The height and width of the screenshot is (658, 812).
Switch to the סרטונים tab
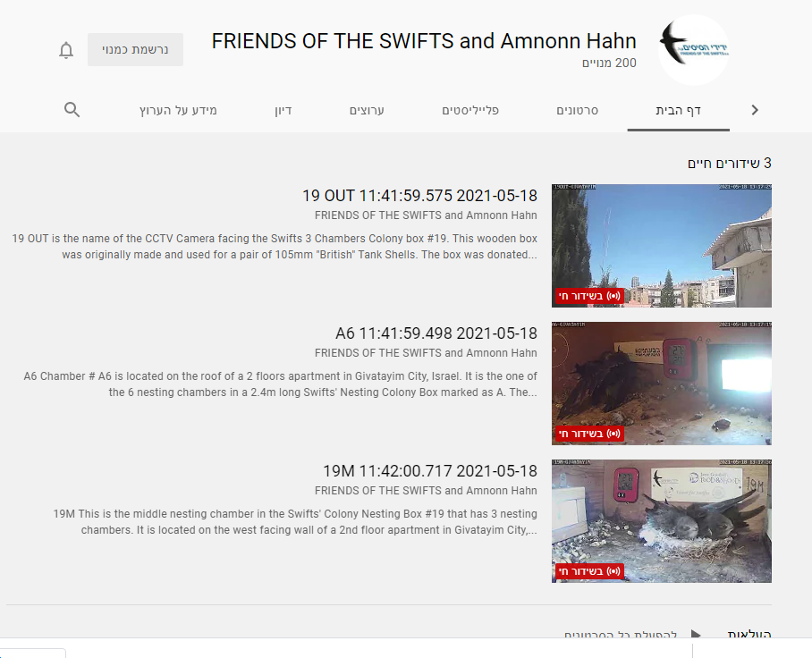(x=577, y=111)
